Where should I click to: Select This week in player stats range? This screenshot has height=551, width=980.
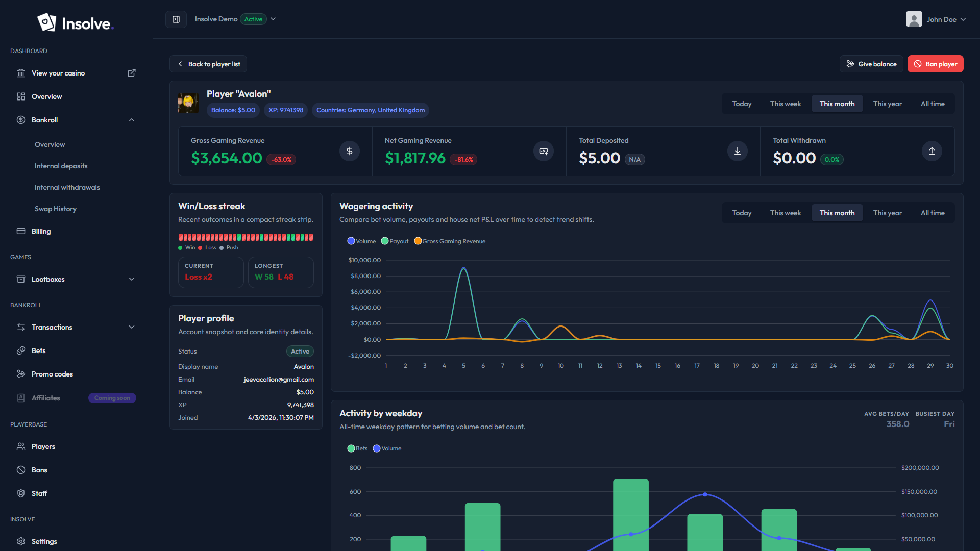click(x=786, y=104)
